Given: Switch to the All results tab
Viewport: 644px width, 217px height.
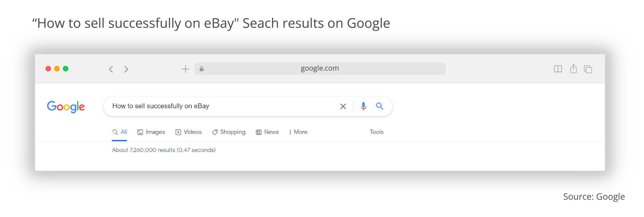Looking at the screenshot, I should tap(120, 132).
